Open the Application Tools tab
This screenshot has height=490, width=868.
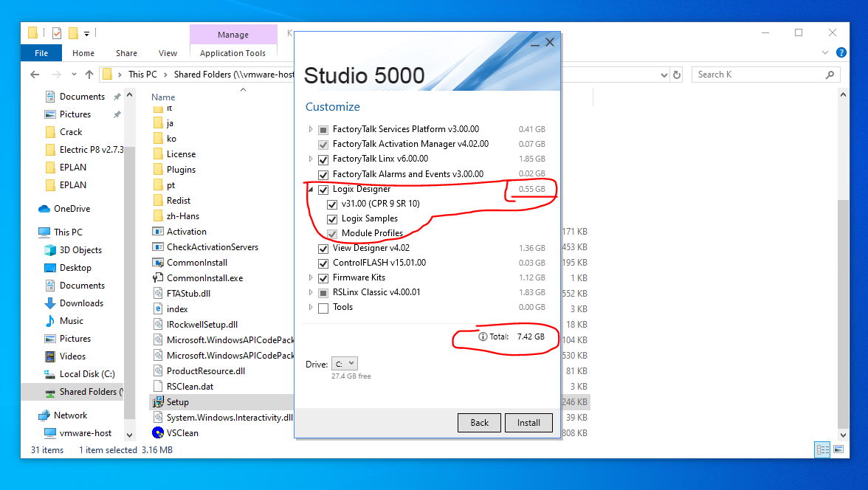coord(233,52)
